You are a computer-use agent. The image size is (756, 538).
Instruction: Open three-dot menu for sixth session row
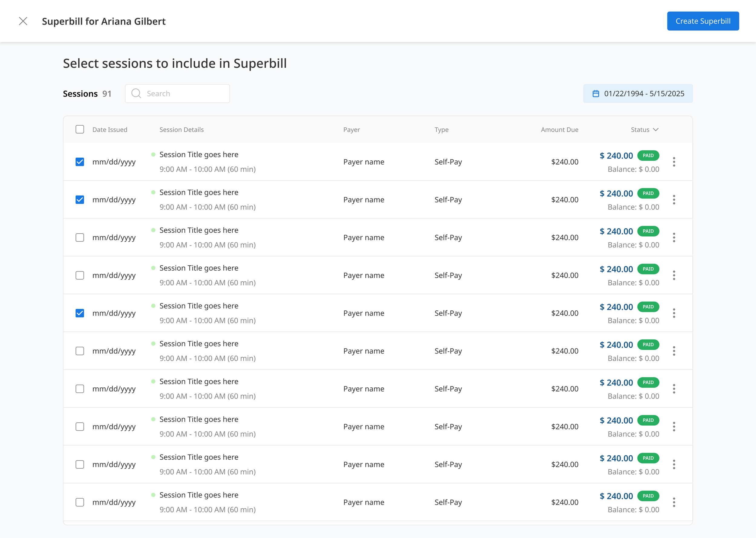click(x=673, y=351)
